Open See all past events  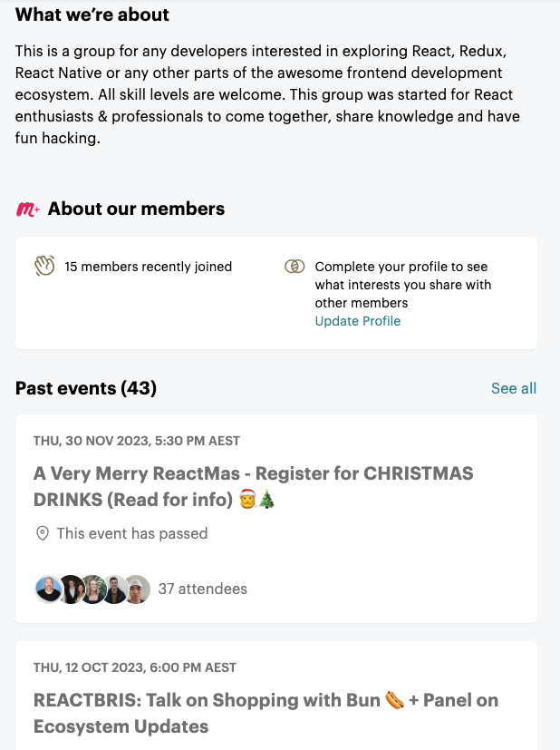513,388
